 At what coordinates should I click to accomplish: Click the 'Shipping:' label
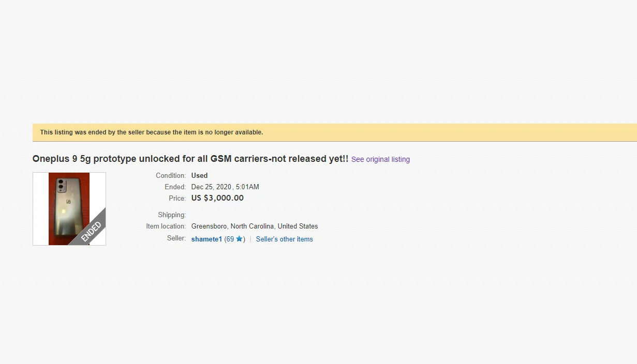click(172, 215)
